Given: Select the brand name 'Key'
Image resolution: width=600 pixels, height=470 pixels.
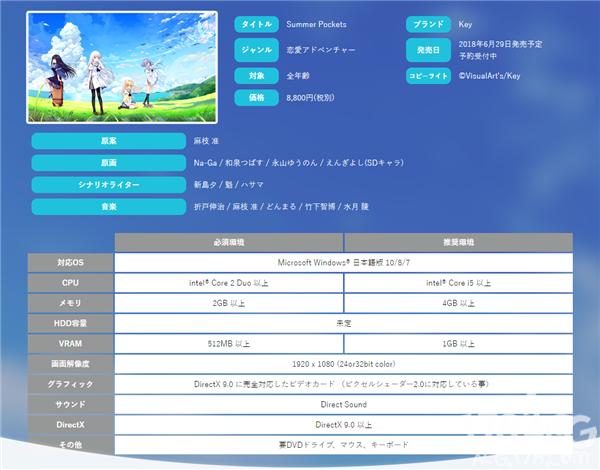Looking at the screenshot, I should point(465,24).
